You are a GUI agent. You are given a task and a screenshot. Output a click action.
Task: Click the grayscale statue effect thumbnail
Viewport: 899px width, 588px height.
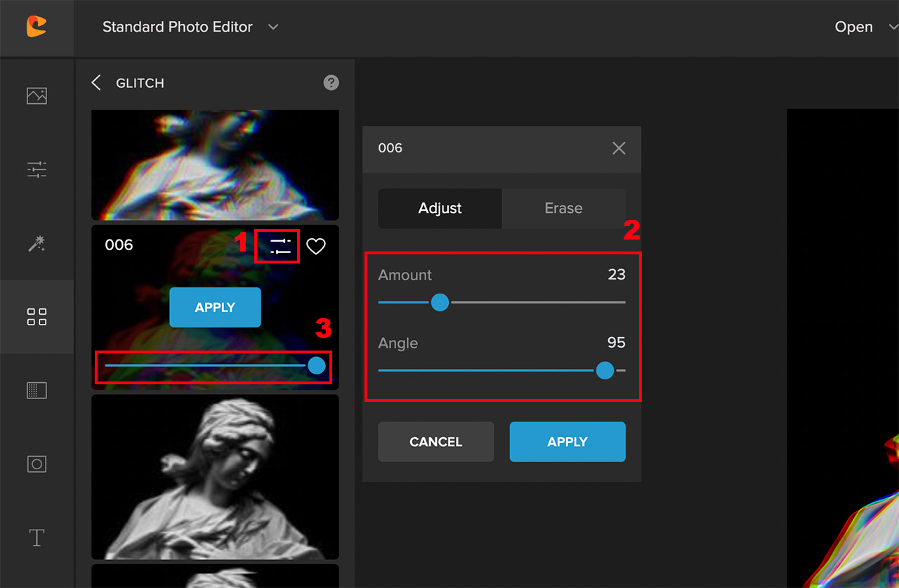[x=215, y=477]
